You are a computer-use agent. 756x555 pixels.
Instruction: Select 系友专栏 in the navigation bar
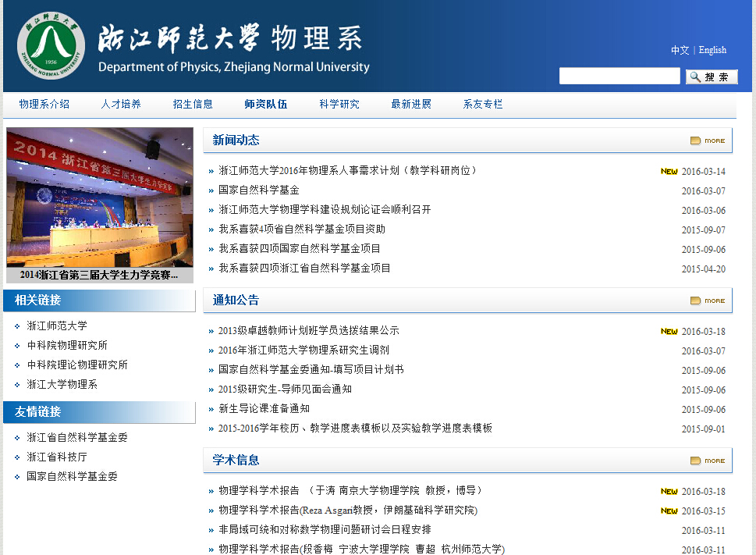point(483,105)
